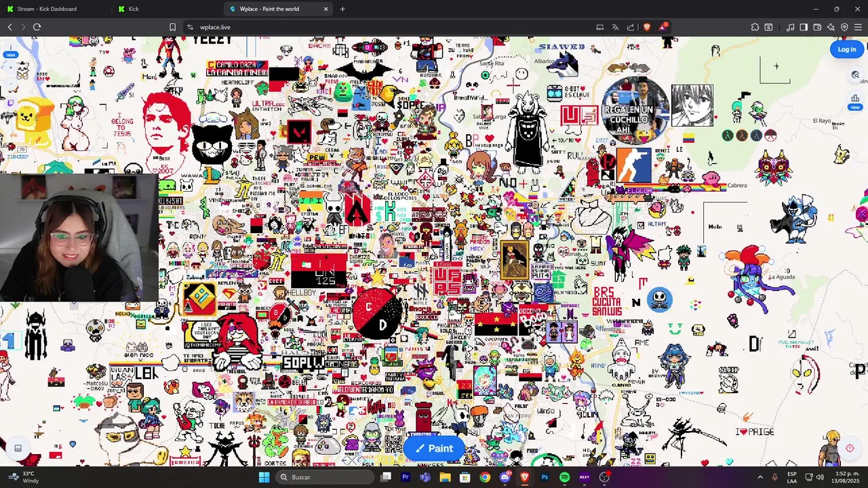Select the Wplace - Paint the world tab

pos(278,9)
